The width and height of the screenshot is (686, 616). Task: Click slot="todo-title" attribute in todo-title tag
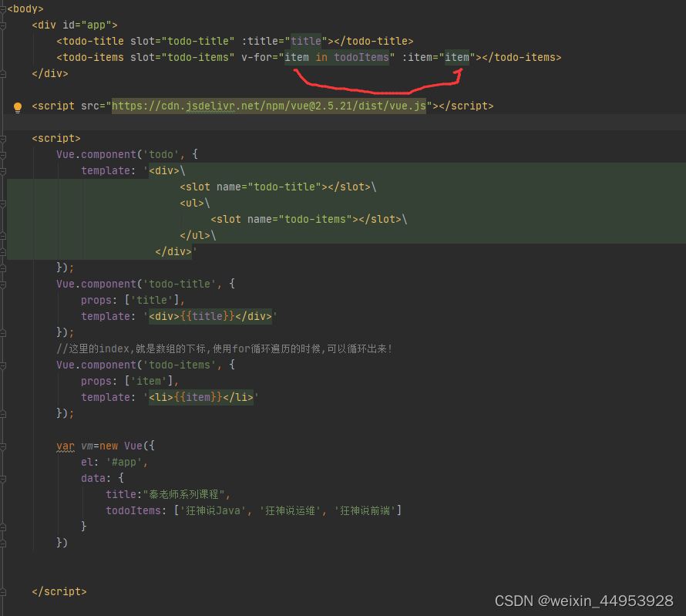(x=182, y=41)
